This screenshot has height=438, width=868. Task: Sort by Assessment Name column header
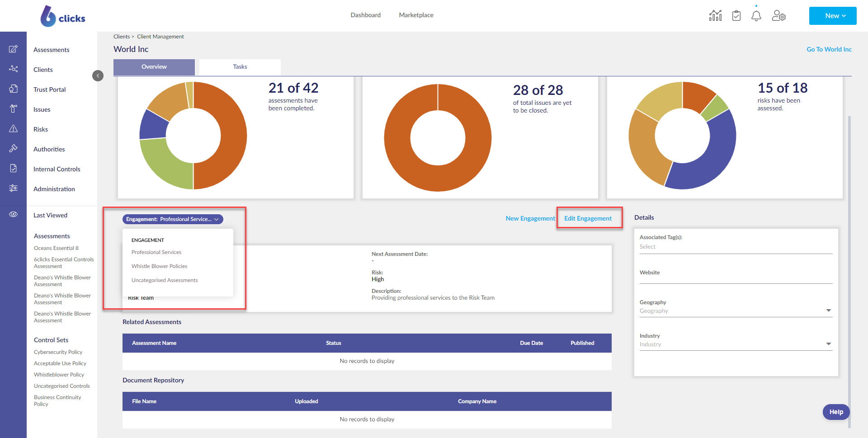click(154, 343)
